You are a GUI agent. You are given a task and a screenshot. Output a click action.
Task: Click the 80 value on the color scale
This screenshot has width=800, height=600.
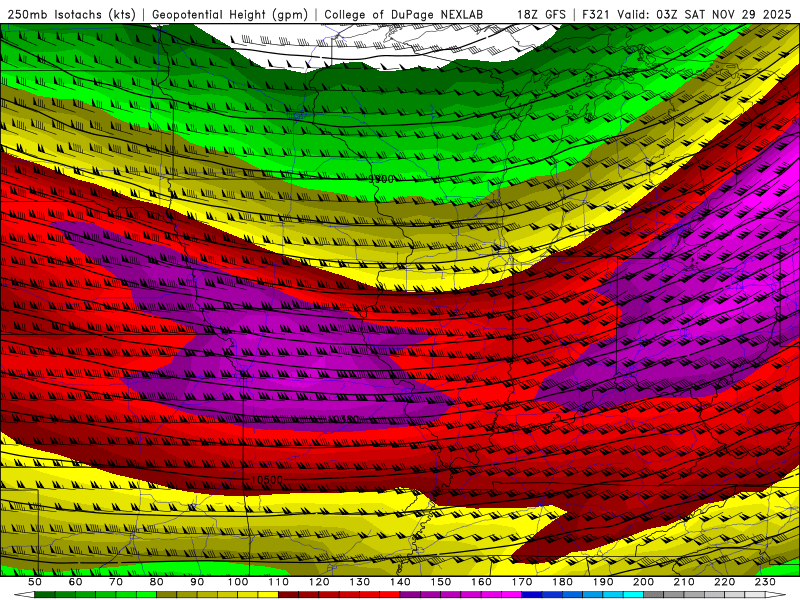point(157,582)
